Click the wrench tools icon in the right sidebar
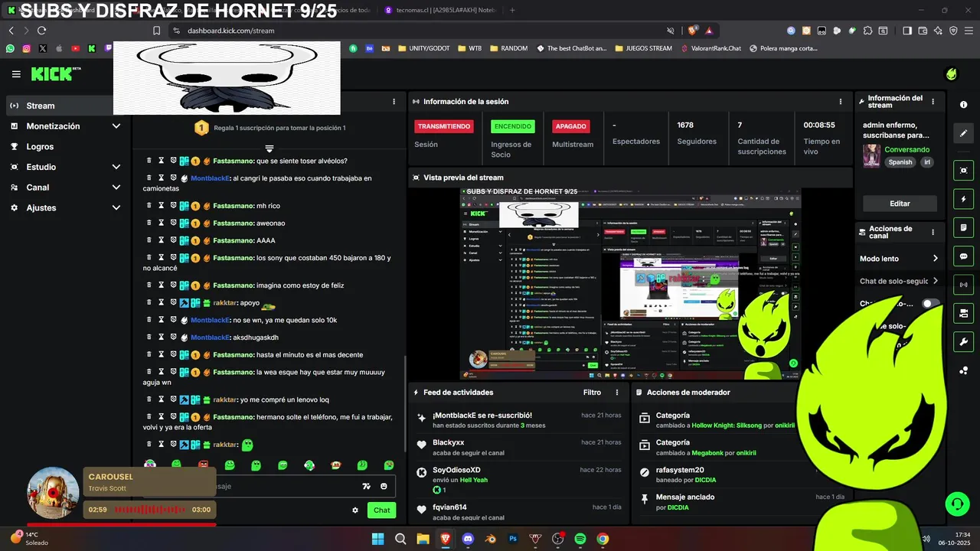Viewport: 980px width, 551px height. (963, 341)
